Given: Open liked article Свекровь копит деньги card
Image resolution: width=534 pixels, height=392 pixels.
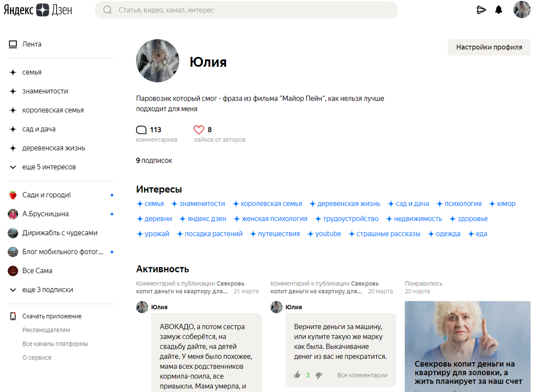Looking at the screenshot, I should pyautogui.click(x=467, y=346).
